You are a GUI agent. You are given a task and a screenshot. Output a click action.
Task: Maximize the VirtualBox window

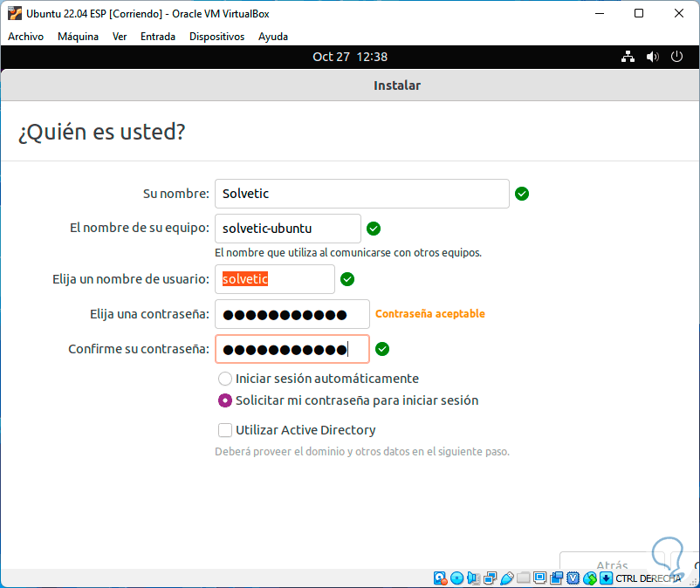639,13
